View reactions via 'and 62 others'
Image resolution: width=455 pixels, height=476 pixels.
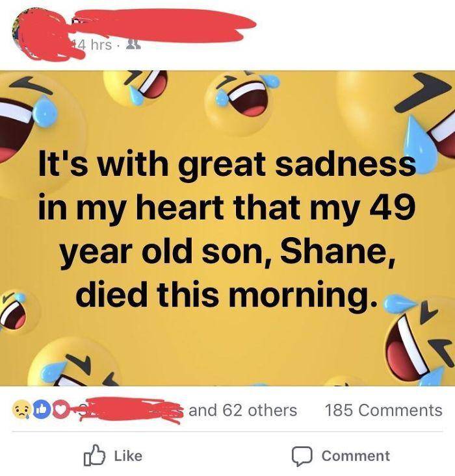click(242, 410)
